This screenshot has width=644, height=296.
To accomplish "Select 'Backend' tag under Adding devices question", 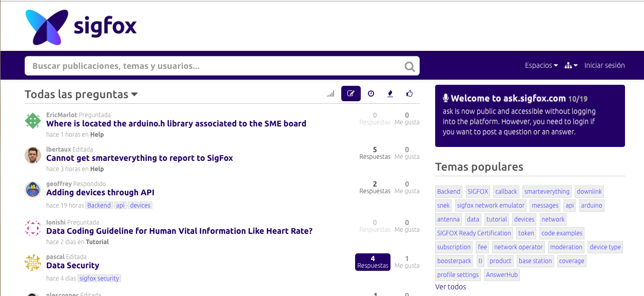I will click(99, 206).
